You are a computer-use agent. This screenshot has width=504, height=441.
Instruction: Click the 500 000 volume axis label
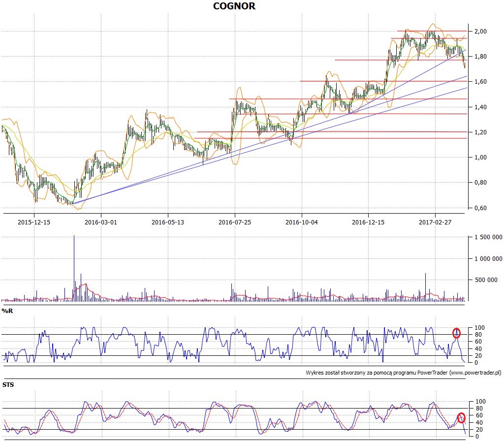tap(486, 280)
